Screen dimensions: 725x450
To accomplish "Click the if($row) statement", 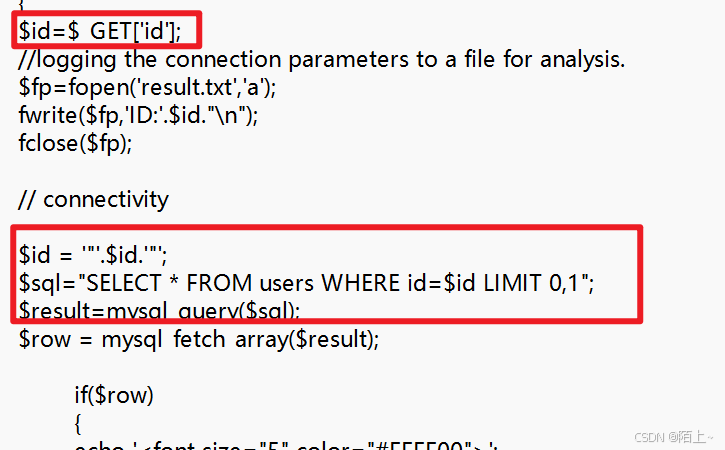I will [x=114, y=395].
